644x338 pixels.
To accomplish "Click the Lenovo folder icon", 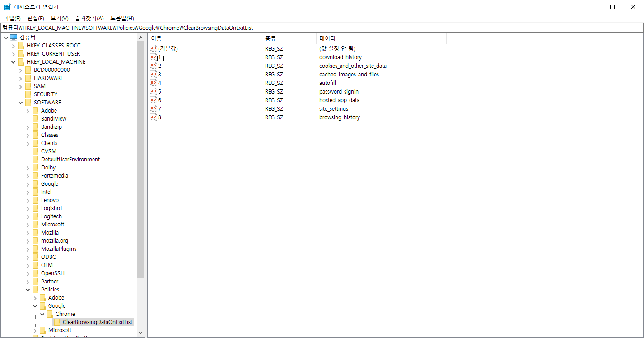I will [x=35, y=200].
